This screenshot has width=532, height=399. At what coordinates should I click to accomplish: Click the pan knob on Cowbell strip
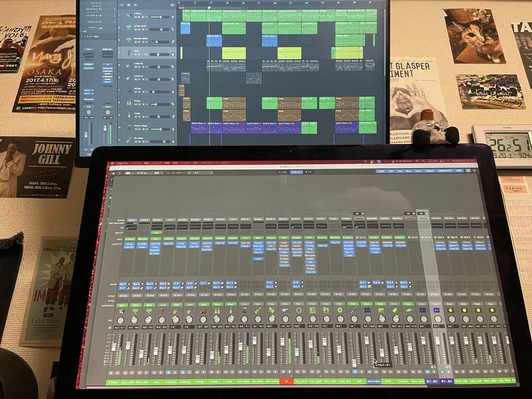click(396, 319)
